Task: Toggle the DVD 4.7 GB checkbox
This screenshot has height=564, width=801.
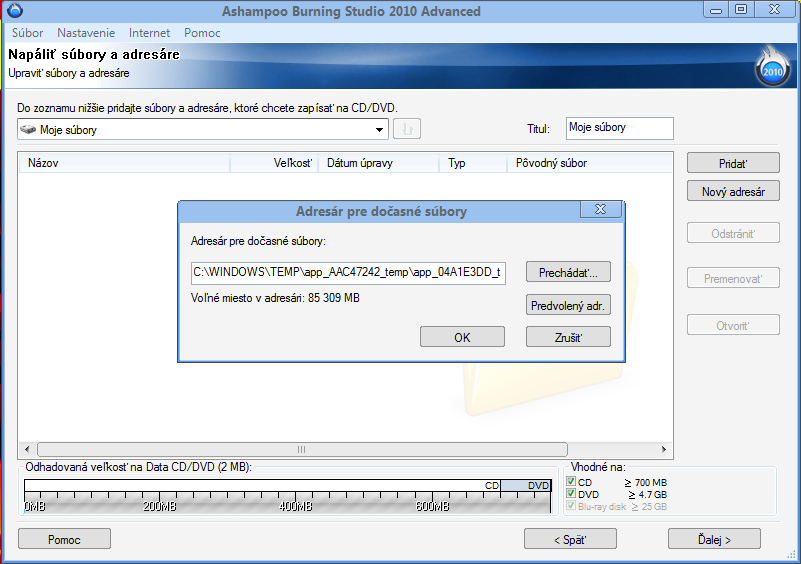Action: click(571, 494)
